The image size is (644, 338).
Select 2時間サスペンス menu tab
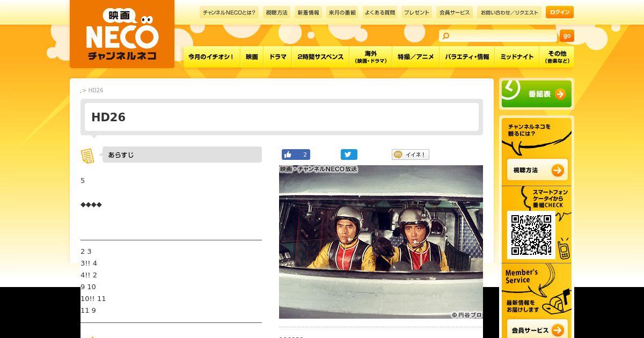(320, 57)
